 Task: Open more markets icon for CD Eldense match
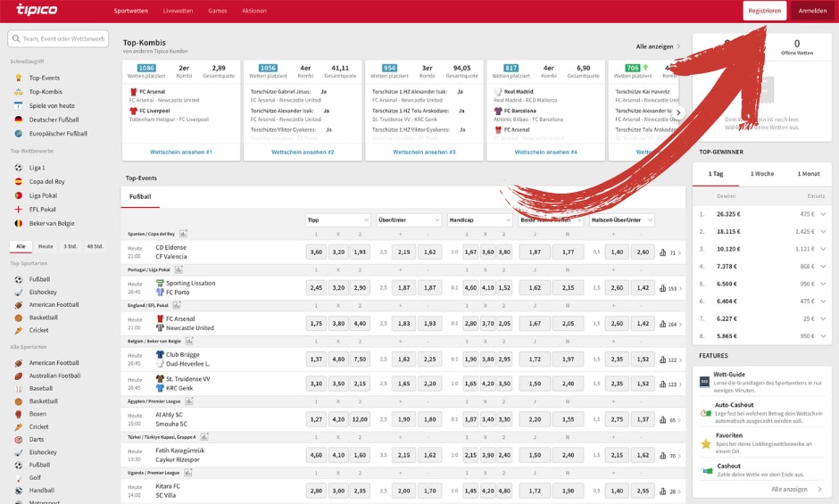pyautogui.click(x=663, y=252)
